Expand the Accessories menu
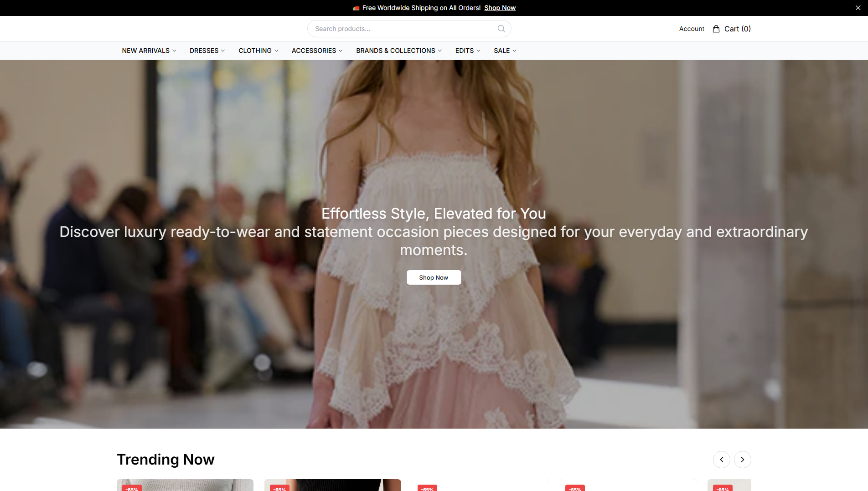 pos(317,51)
